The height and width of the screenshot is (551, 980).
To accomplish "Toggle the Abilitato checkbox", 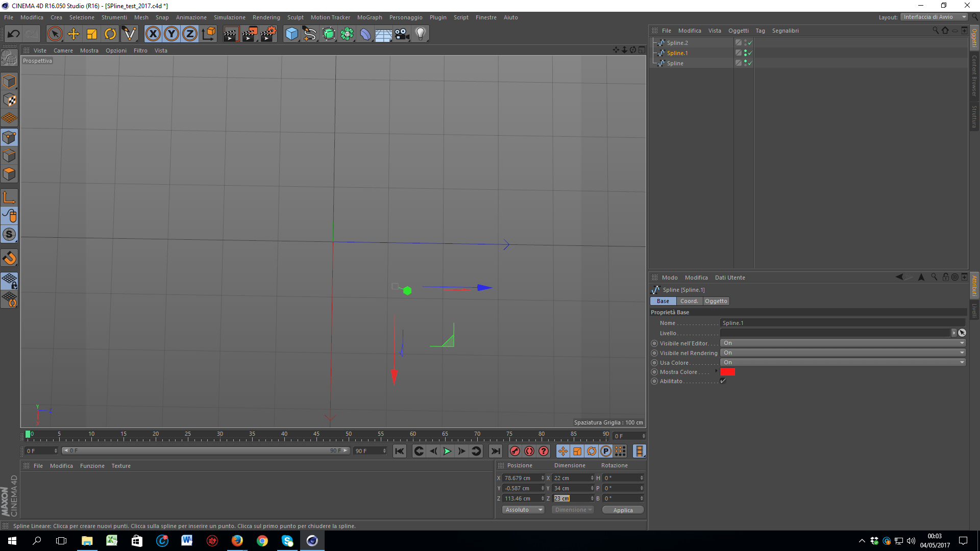I will pos(723,381).
